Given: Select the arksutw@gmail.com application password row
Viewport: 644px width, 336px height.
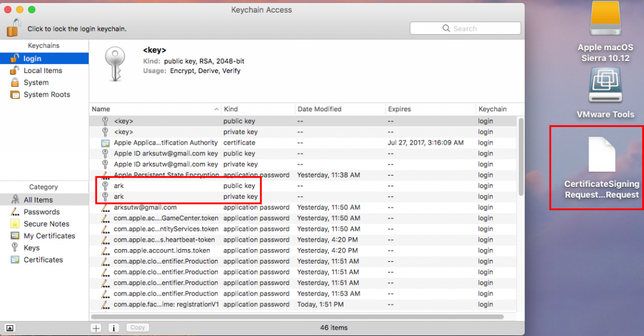Looking at the screenshot, I should coord(303,208).
